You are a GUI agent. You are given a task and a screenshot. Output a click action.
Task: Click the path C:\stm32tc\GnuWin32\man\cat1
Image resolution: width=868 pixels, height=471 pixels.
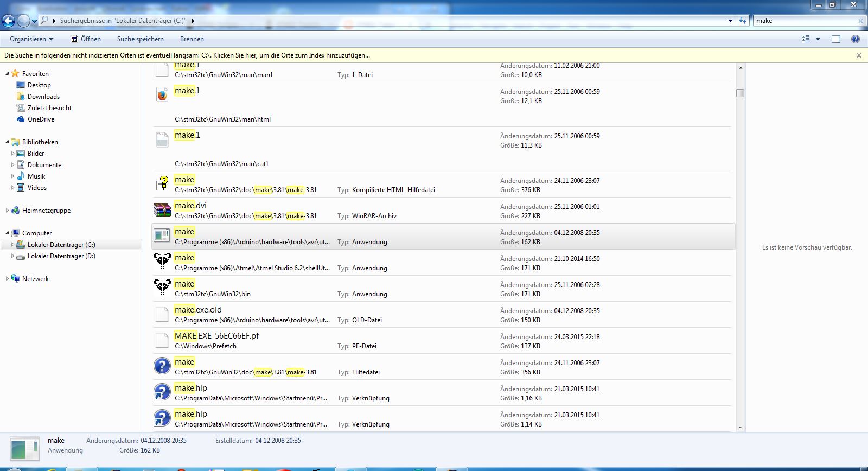pos(222,164)
